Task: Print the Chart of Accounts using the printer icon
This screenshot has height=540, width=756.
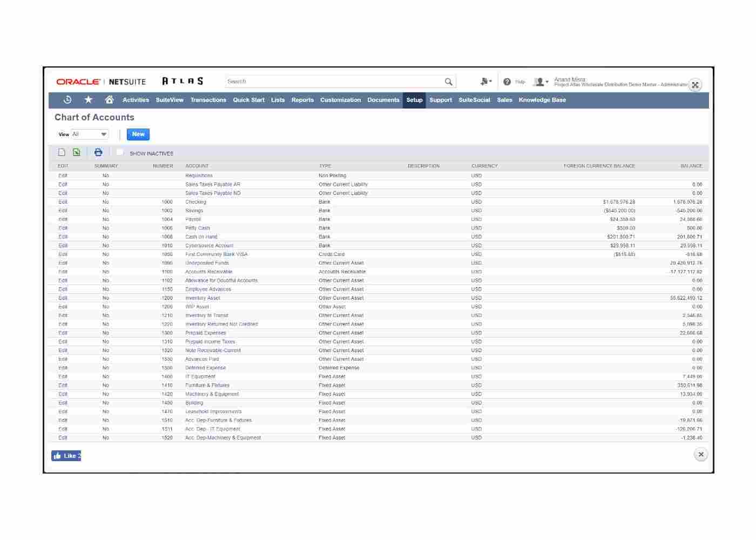Action: click(x=98, y=152)
